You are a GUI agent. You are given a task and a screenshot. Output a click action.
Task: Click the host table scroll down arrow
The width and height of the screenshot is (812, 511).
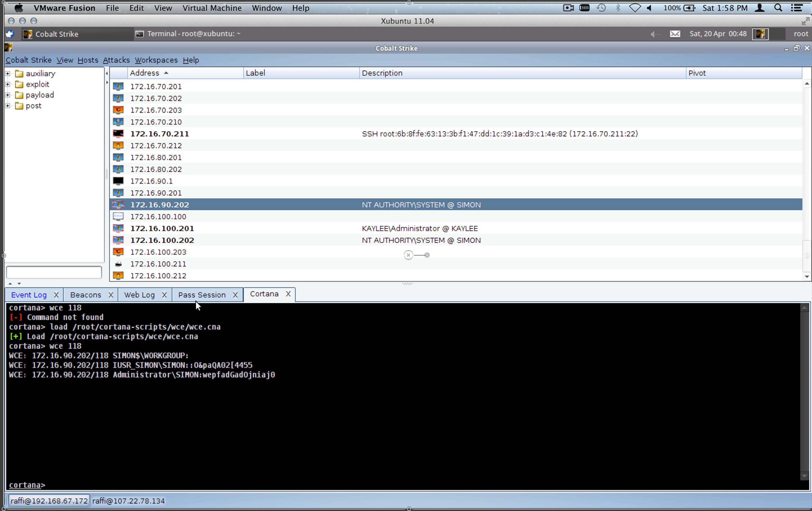pos(806,277)
